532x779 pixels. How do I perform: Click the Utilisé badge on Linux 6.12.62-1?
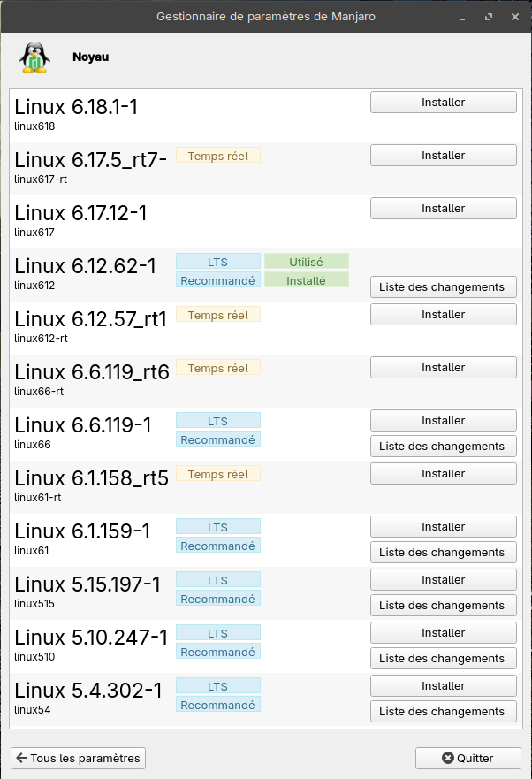pos(306,262)
